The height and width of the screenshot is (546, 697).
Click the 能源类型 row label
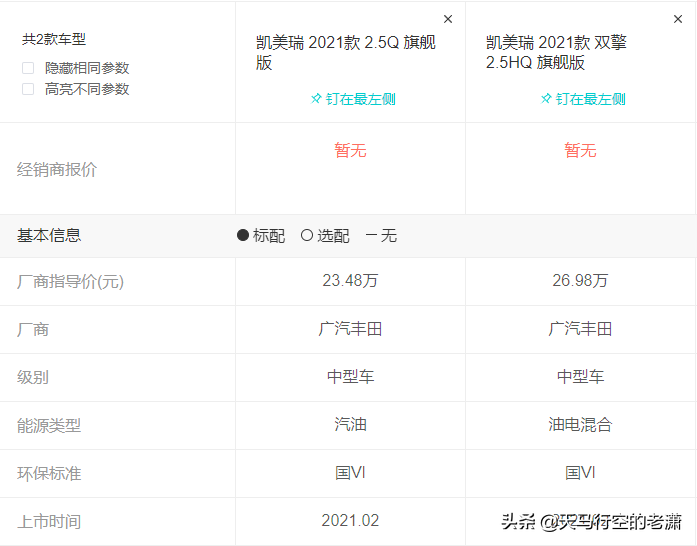pyautogui.click(x=49, y=426)
